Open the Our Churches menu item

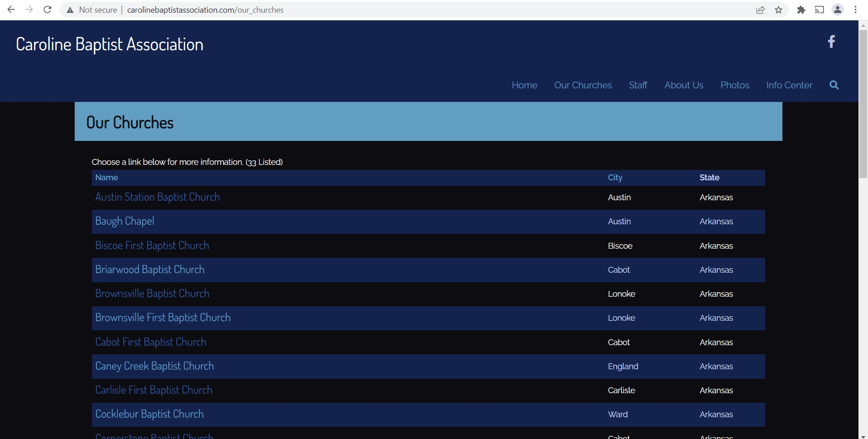(583, 85)
